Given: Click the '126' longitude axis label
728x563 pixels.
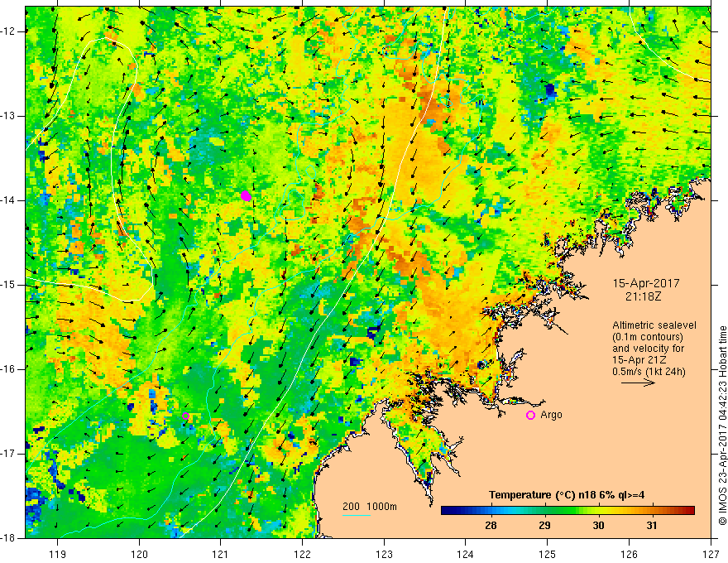Looking at the screenshot, I should coord(629,554).
